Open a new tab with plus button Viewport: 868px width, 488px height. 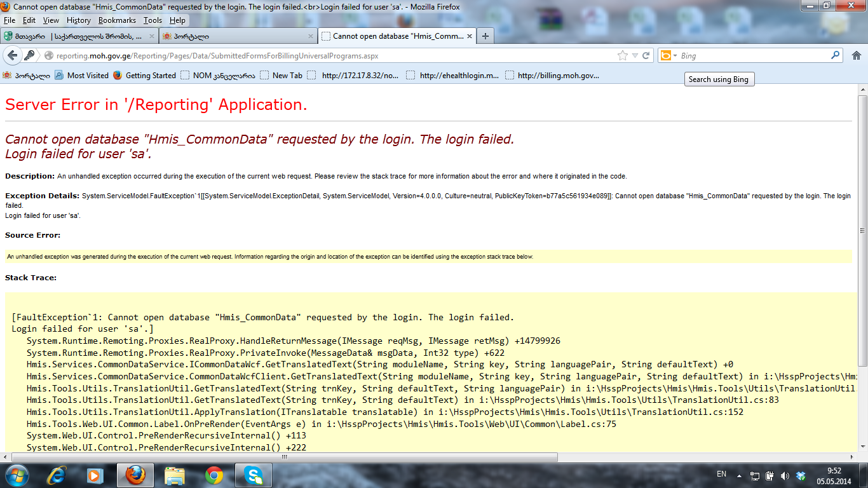click(x=485, y=36)
